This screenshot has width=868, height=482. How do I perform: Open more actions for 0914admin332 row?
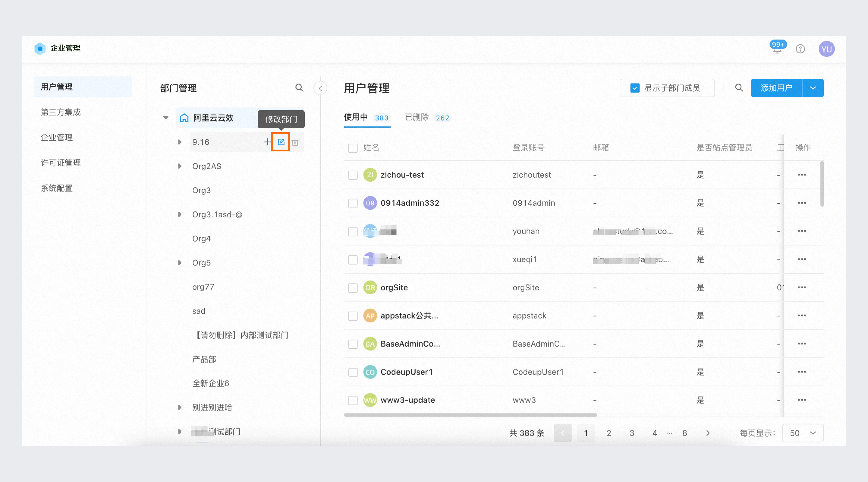[x=802, y=203]
